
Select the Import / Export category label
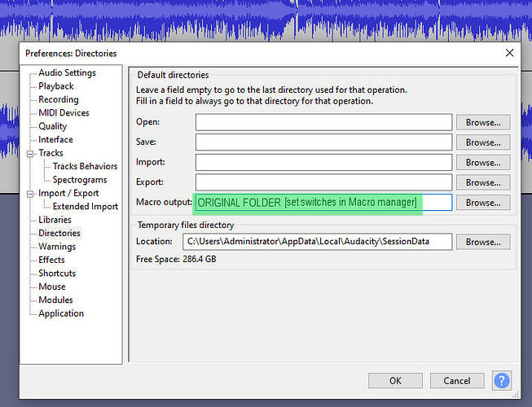[68, 193]
